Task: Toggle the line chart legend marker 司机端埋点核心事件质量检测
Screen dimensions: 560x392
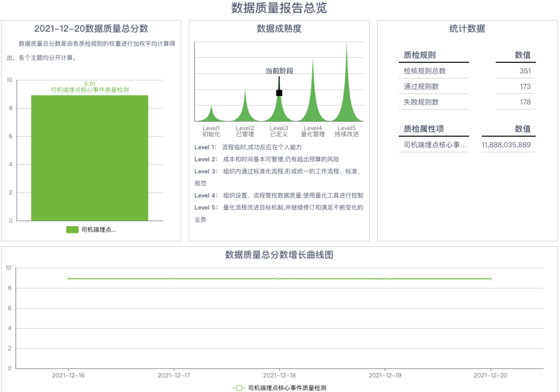Action: [x=239, y=388]
